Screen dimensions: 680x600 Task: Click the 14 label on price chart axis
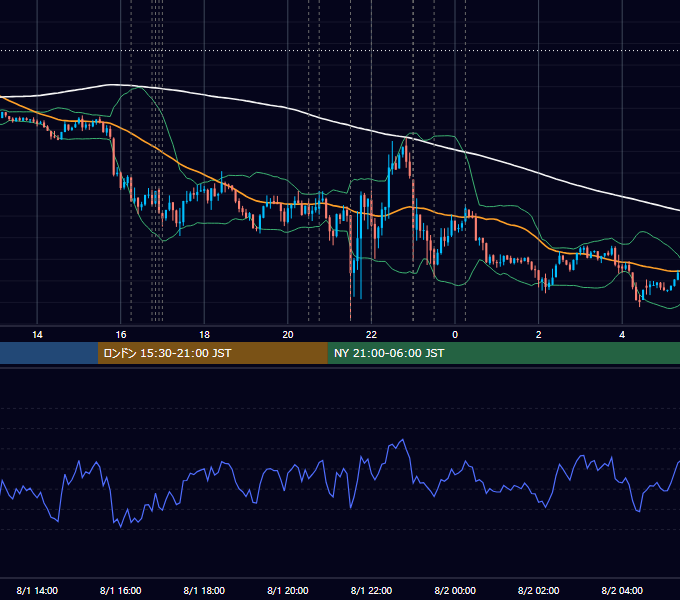tap(37, 335)
